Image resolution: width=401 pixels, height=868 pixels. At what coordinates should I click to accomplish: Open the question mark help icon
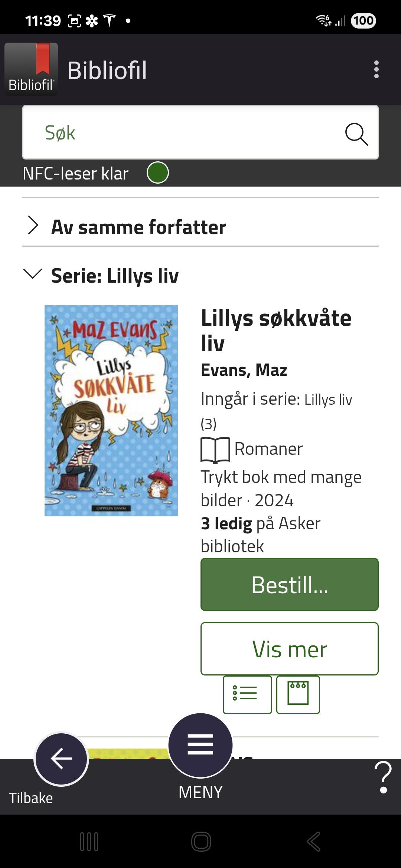(x=383, y=777)
